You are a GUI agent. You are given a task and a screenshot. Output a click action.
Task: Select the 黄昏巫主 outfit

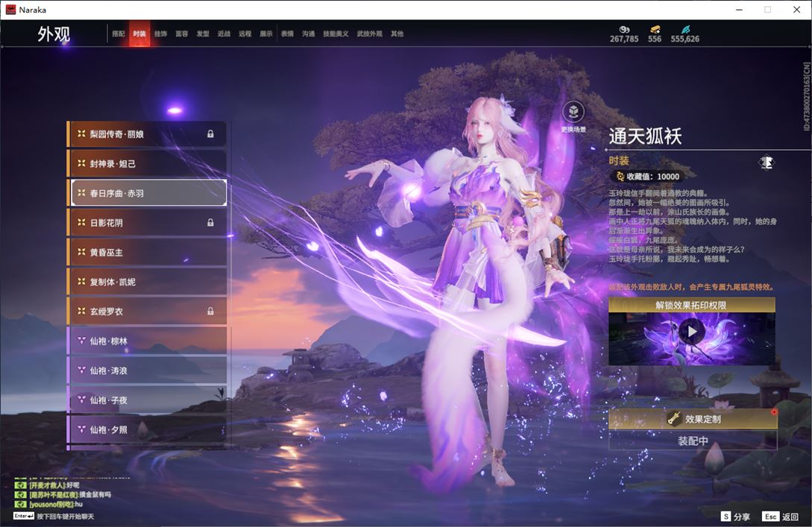tap(147, 252)
